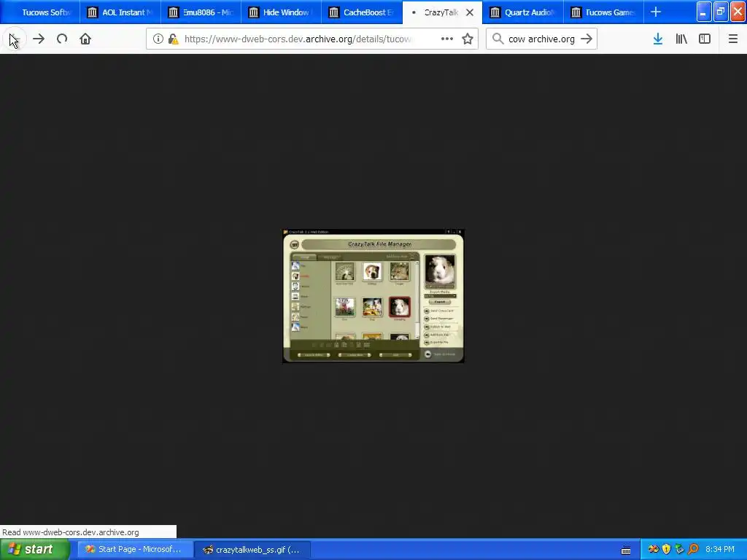Open the page actions three-dot menu
This screenshot has width=747, height=560.
click(447, 39)
